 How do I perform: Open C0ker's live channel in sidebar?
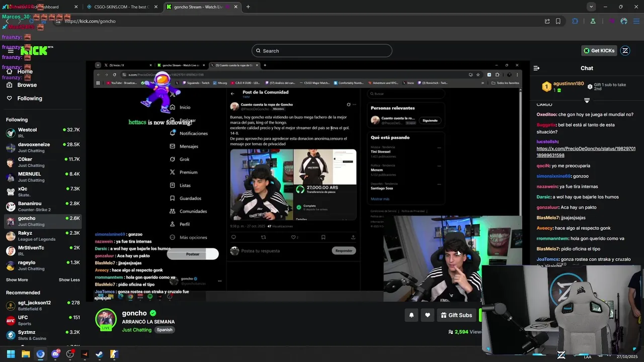pyautogui.click(x=42, y=162)
